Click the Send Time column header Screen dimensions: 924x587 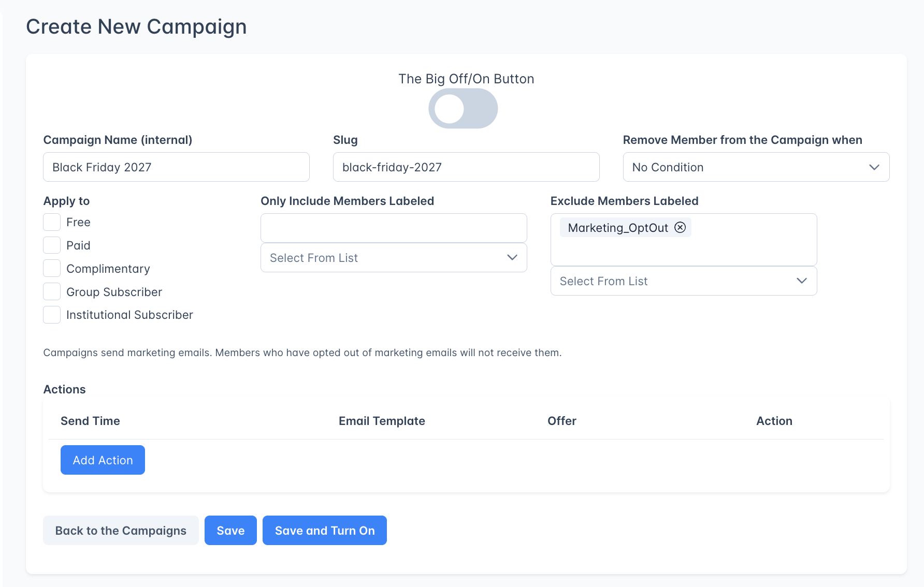pos(90,421)
